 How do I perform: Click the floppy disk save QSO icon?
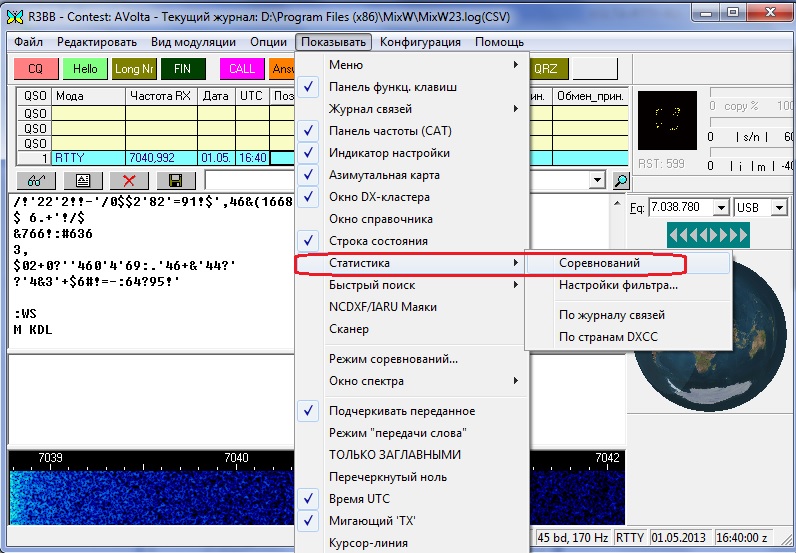pyautogui.click(x=176, y=181)
